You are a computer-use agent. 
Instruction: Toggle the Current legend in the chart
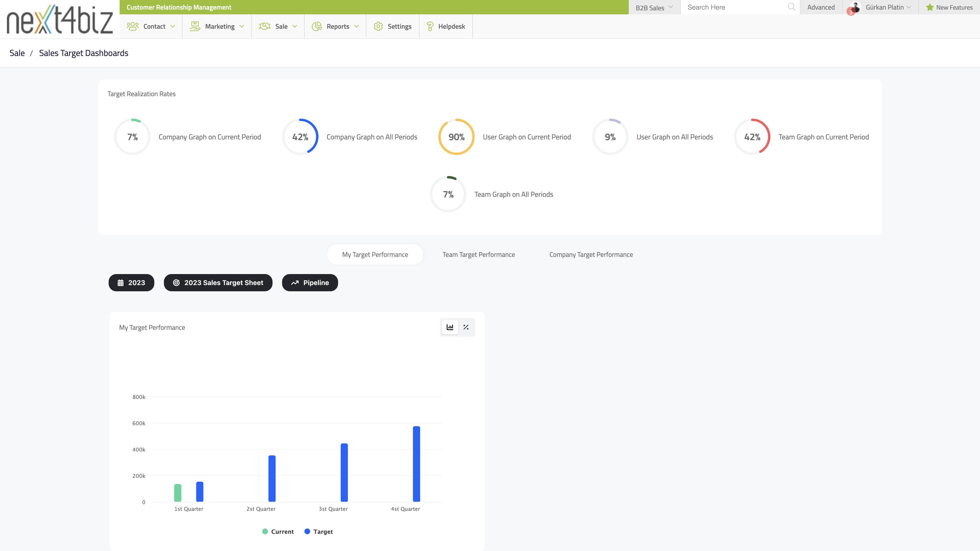coord(278,531)
